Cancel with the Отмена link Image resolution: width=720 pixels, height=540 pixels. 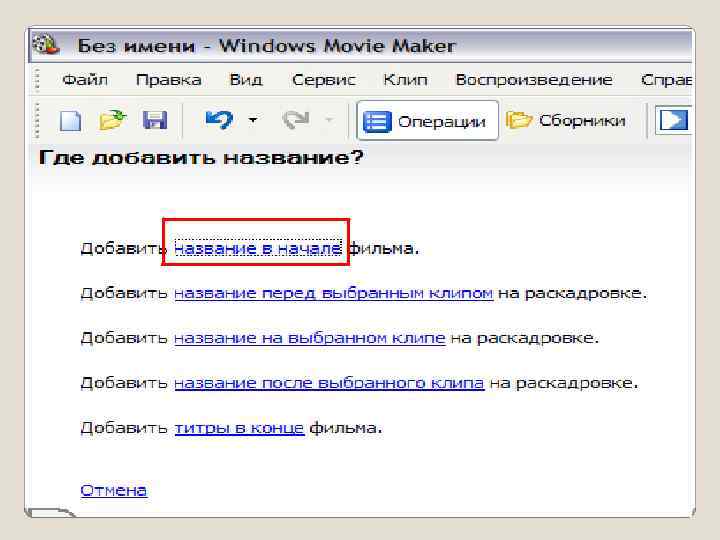tap(114, 490)
